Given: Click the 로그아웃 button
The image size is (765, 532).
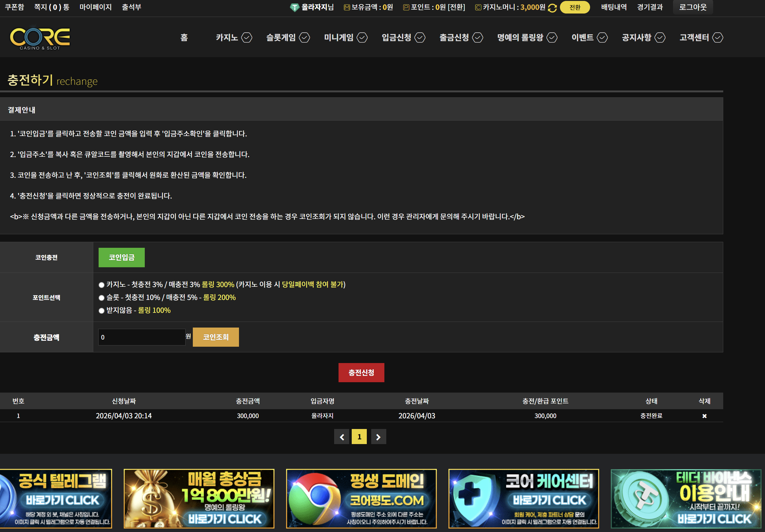Looking at the screenshot, I should (x=693, y=7).
